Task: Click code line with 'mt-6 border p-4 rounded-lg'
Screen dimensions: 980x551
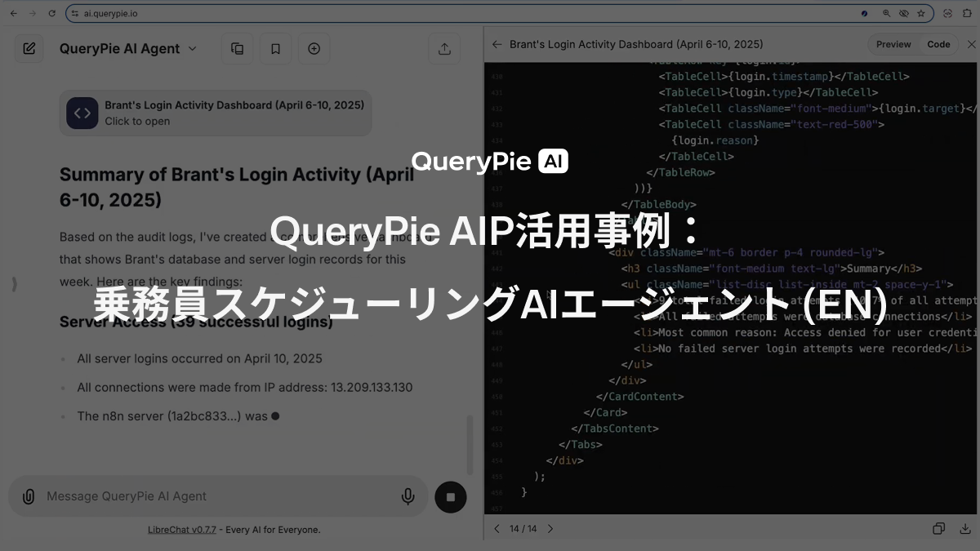Action: [x=746, y=252]
